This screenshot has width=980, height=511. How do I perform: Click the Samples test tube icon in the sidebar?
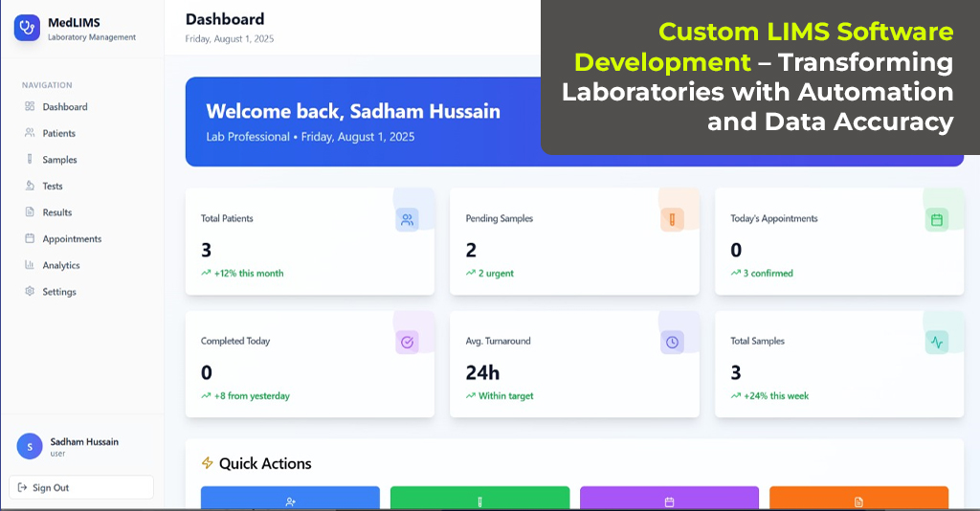(30, 159)
